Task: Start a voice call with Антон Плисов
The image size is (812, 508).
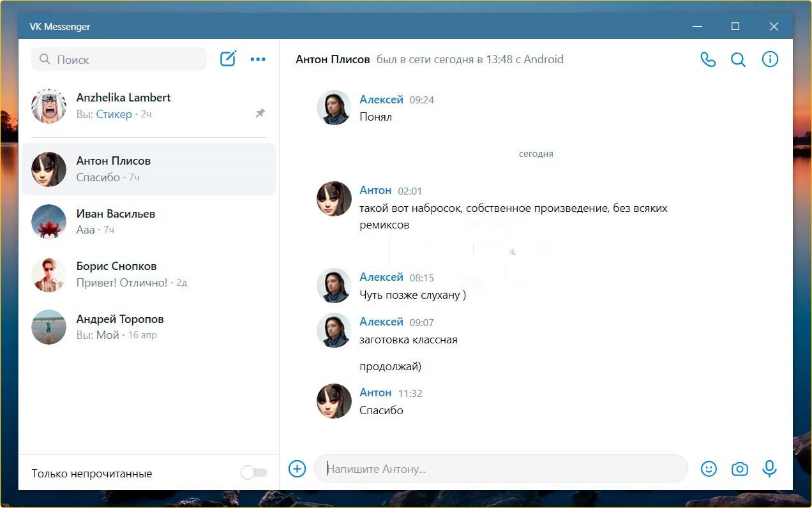Action: point(708,59)
